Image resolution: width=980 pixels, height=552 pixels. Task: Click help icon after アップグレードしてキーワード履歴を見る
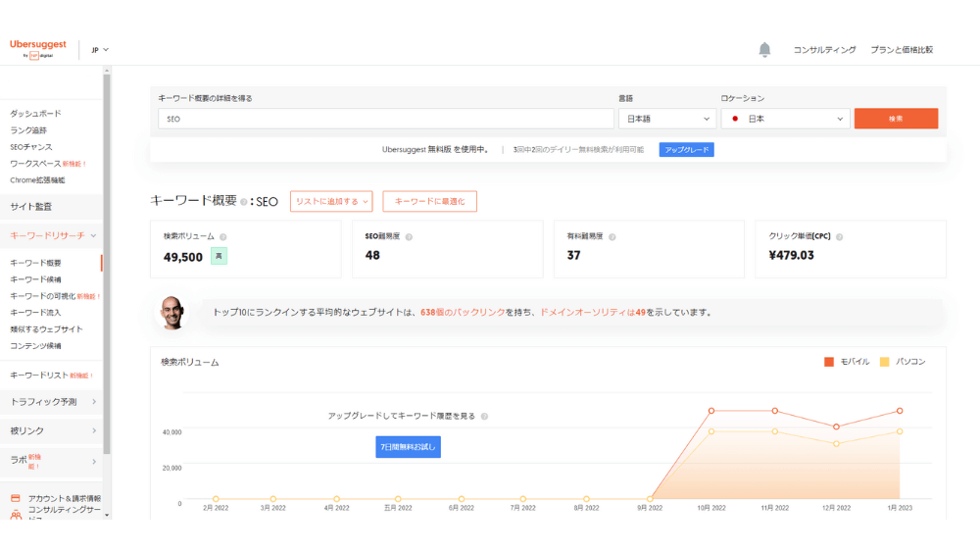(x=484, y=417)
